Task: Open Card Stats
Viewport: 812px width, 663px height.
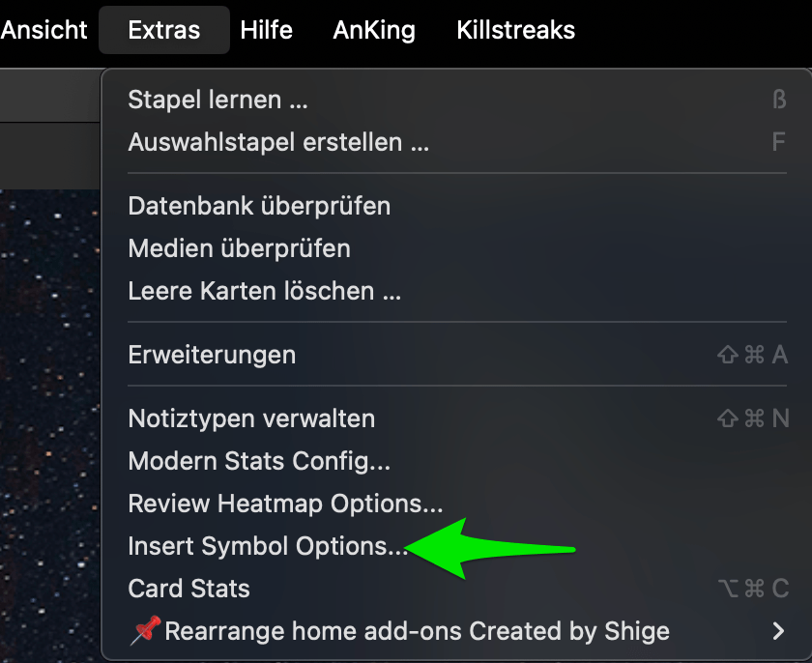Action: tap(188, 589)
